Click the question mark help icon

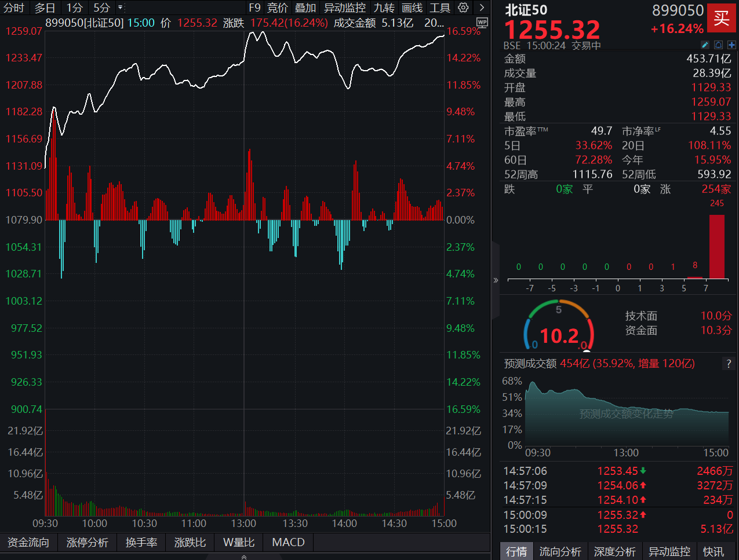click(729, 364)
